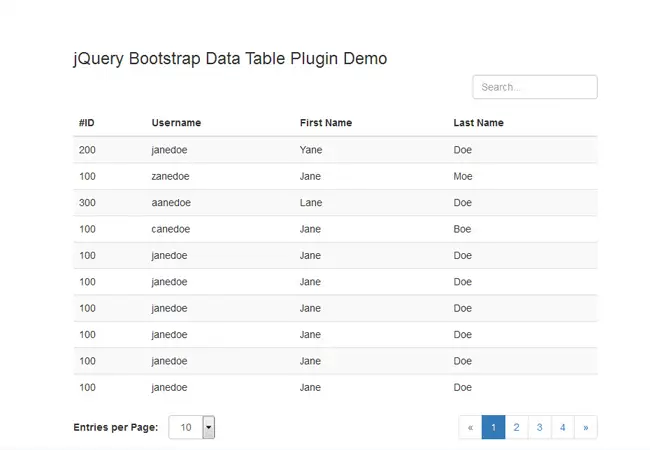650x450 pixels.
Task: Click the first name Yane
Action: click(311, 150)
